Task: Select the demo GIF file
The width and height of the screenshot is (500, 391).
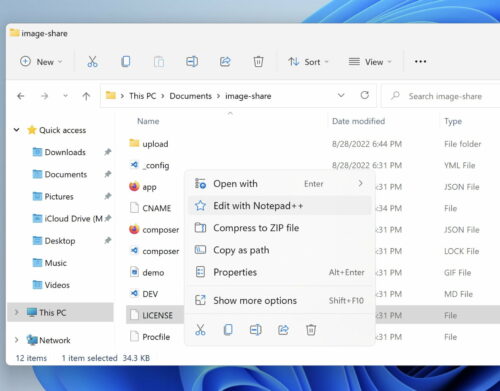Action: click(x=153, y=273)
